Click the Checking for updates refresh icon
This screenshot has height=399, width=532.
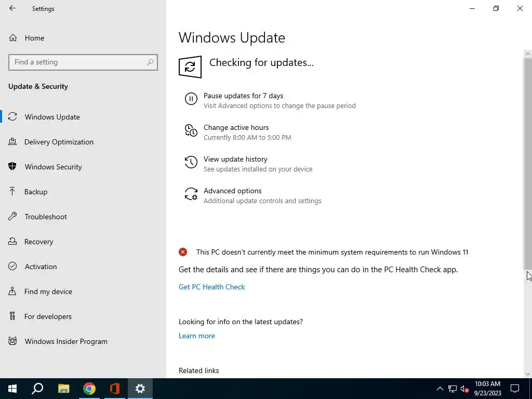coord(190,67)
